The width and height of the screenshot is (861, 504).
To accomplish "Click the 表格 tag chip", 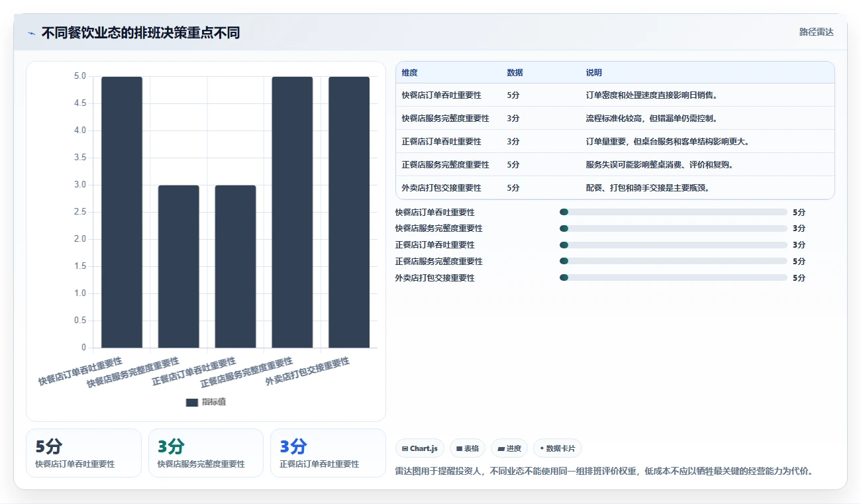I will (x=468, y=448).
